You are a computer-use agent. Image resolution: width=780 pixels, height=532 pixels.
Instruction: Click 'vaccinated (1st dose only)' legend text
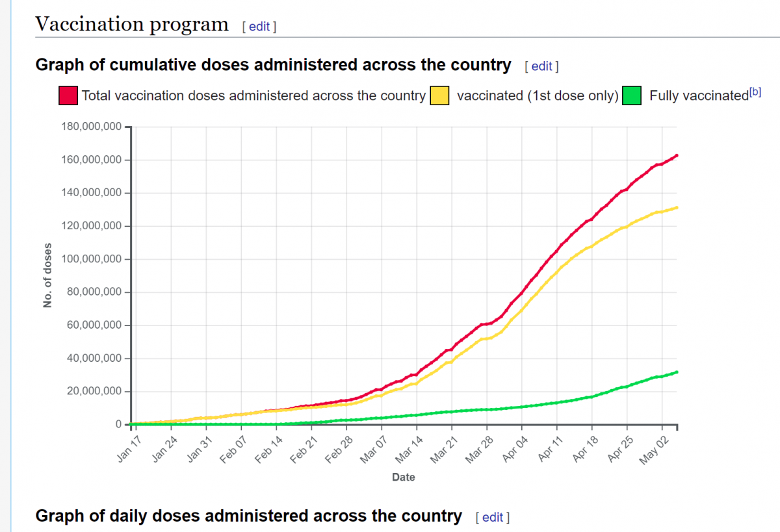coord(538,95)
